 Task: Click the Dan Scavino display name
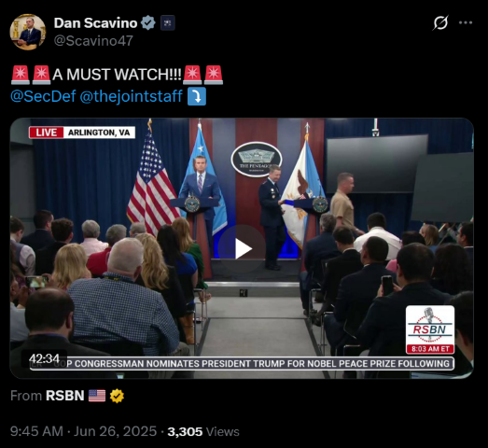click(x=95, y=23)
